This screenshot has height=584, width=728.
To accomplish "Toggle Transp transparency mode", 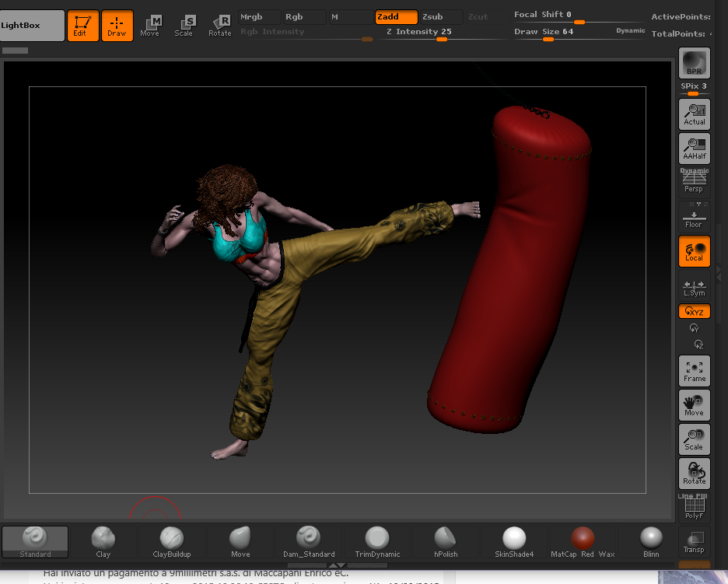I will (x=694, y=542).
